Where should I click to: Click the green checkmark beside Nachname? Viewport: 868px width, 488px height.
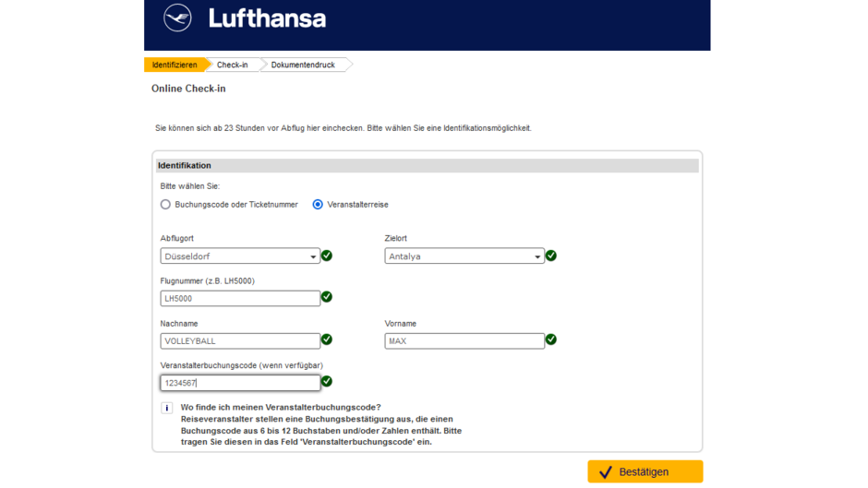click(x=327, y=339)
